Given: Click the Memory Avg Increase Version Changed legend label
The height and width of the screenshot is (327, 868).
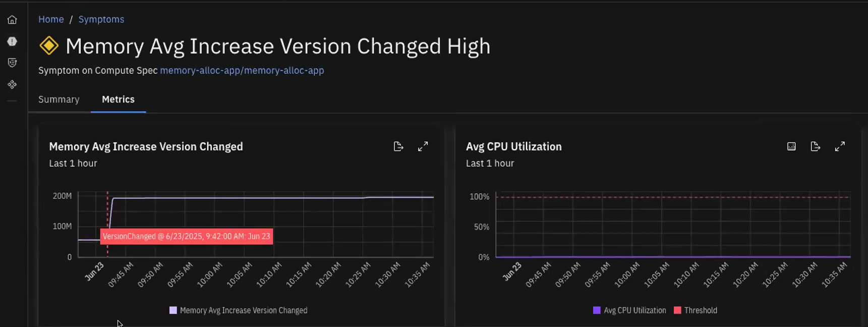Looking at the screenshot, I should click(x=244, y=310).
